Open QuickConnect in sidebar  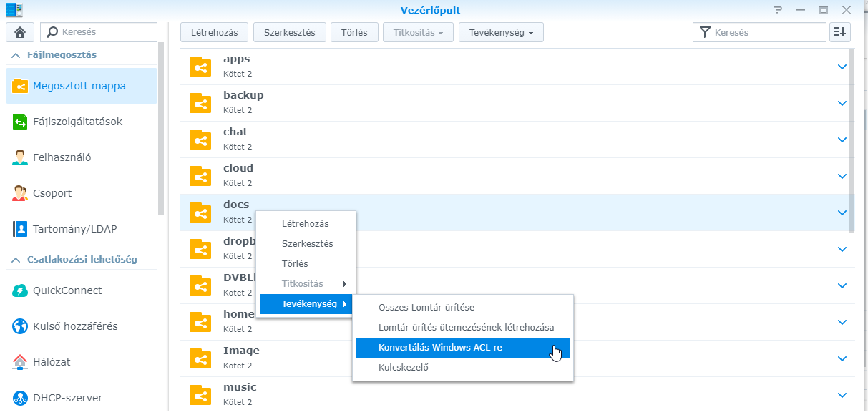(82, 290)
